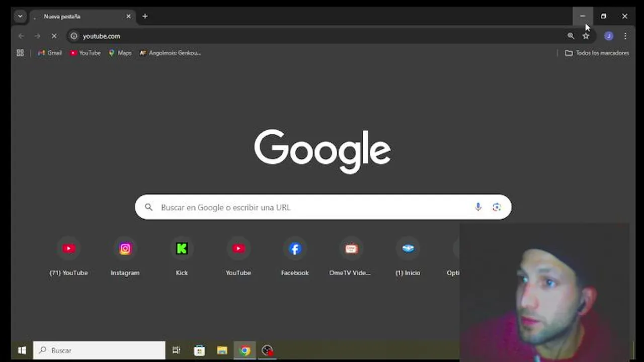This screenshot has height=362, width=644.
Task: Open the Todos los marcadores folder
Action: pos(597,53)
